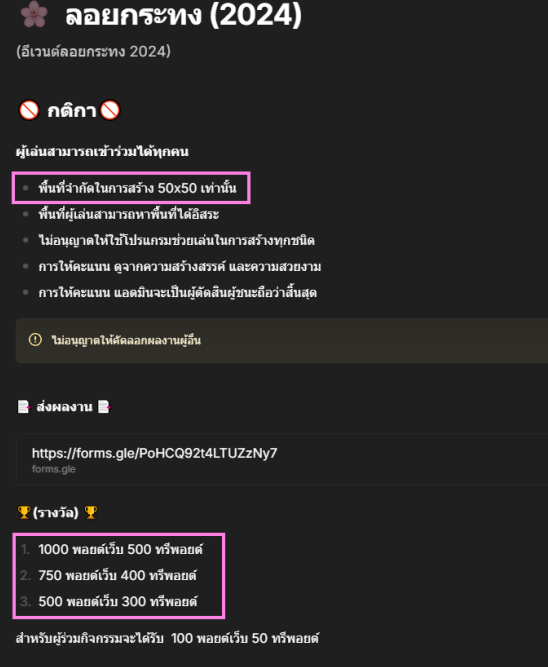Viewport: 548px width, 667px height.
Task: Click the left prohibited sign next to กติกา
Action: click(29, 111)
